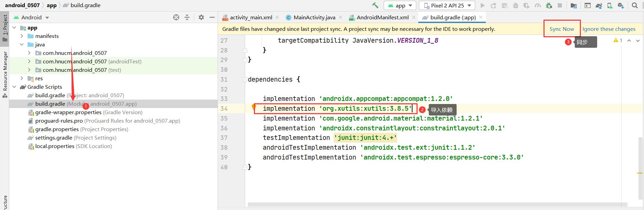Select build.gradle (Project: android_0507) file

[x=113, y=95]
